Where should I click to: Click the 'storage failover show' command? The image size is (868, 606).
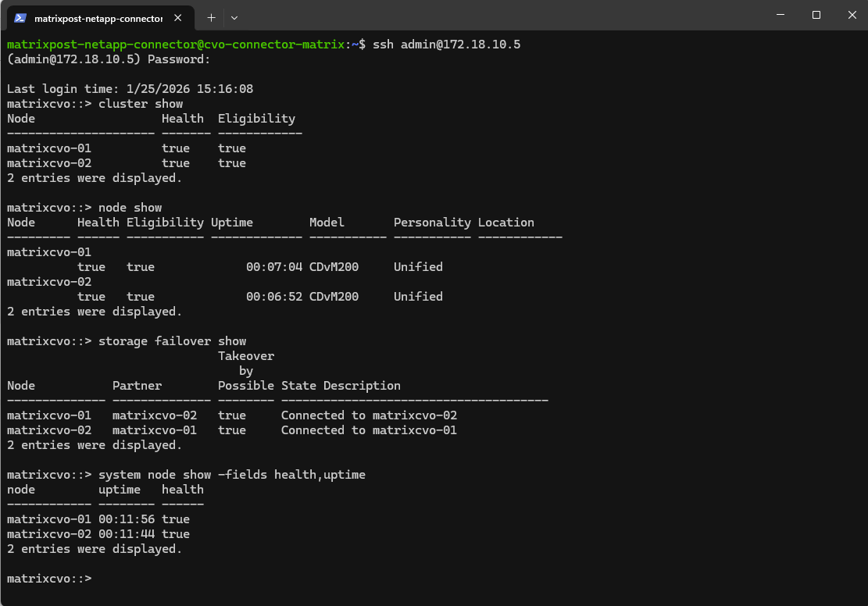pyautogui.click(x=172, y=341)
